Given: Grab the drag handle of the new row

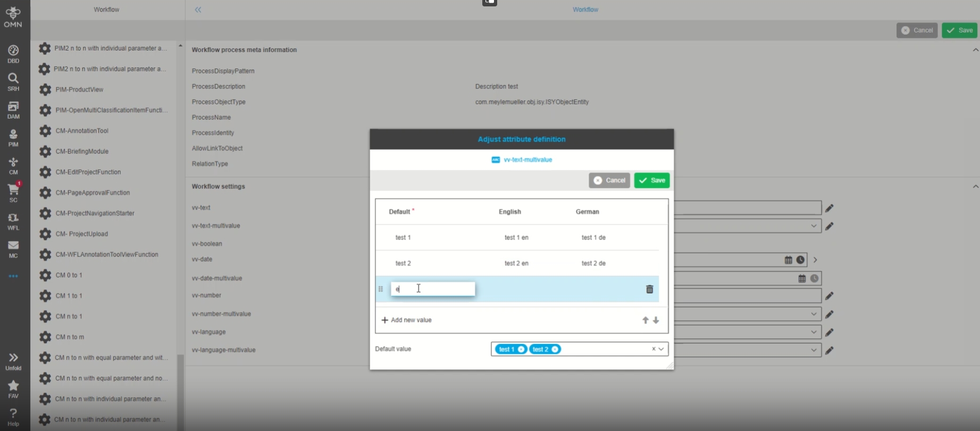Looking at the screenshot, I should click(x=381, y=289).
